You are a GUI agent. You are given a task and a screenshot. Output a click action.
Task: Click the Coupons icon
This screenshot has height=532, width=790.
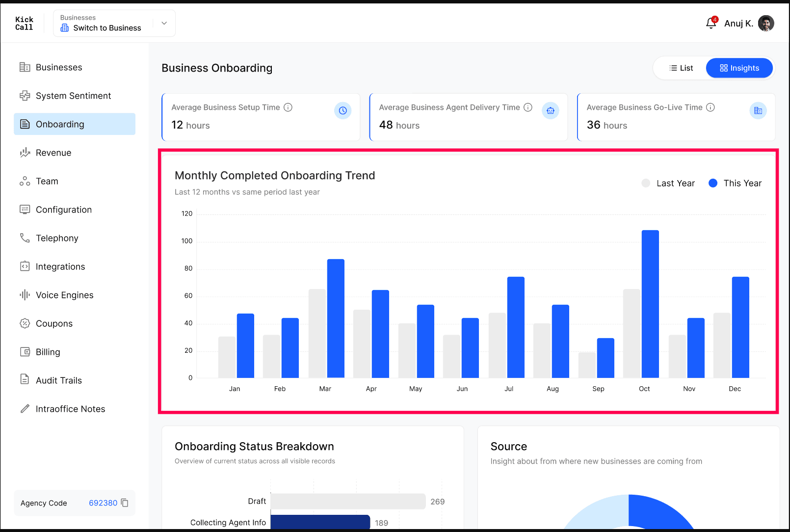[x=25, y=323]
